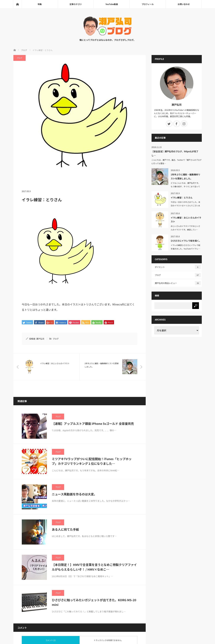Open the Twitter profile icon
The image size is (215, 644).
coord(169,124)
